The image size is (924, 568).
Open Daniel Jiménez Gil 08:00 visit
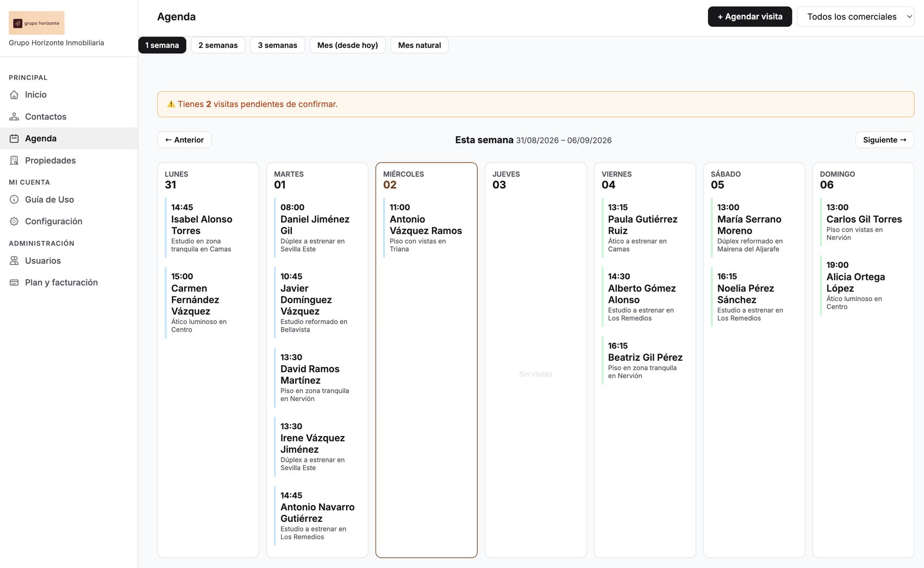pyautogui.click(x=317, y=228)
